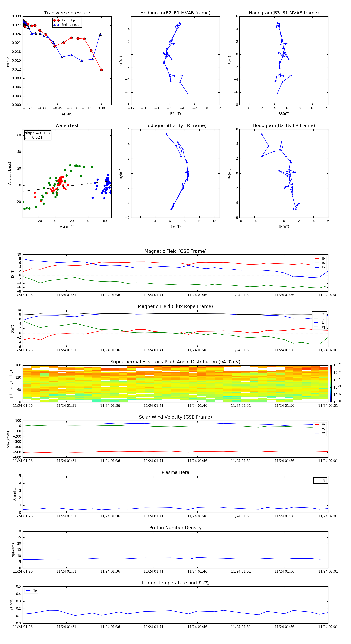Screen dimensions: 351x644
Task: Click the 'Solar Wind Velocity (GSE Frame)' title
Action: (x=175, y=417)
